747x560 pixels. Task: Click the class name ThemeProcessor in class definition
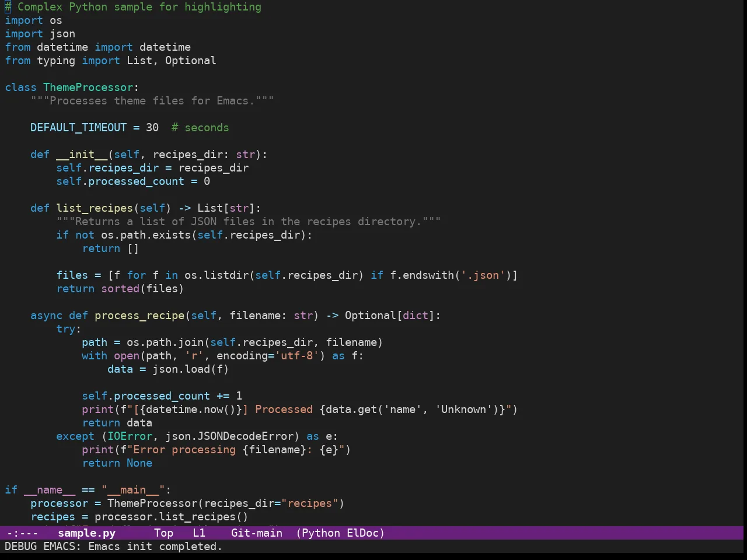[88, 87]
